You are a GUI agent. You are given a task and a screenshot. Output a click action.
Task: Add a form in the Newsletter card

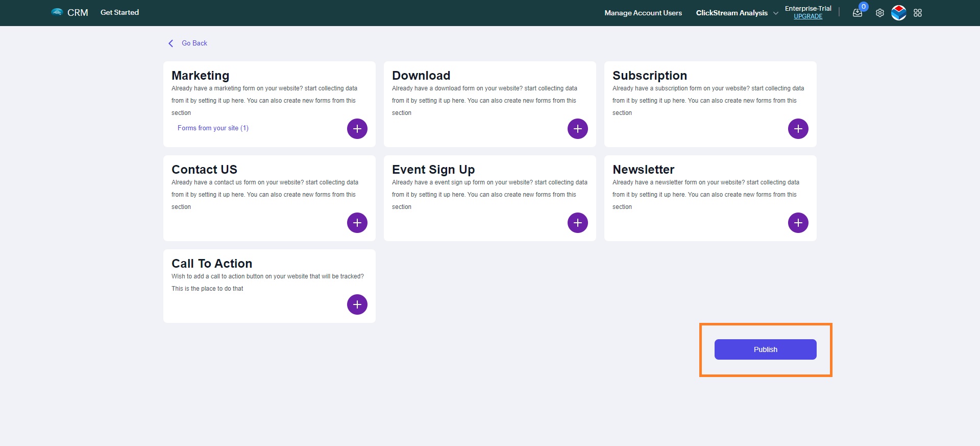coord(798,223)
